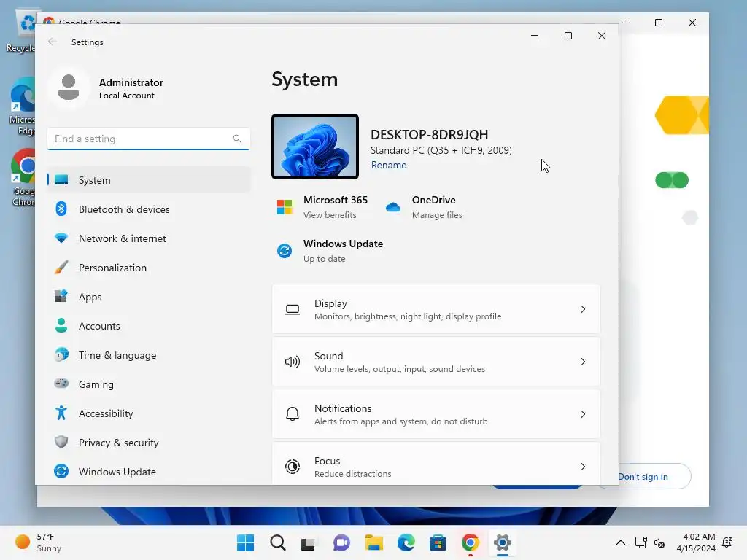Maximize the Settings window
The height and width of the screenshot is (560, 747).
[568, 36]
